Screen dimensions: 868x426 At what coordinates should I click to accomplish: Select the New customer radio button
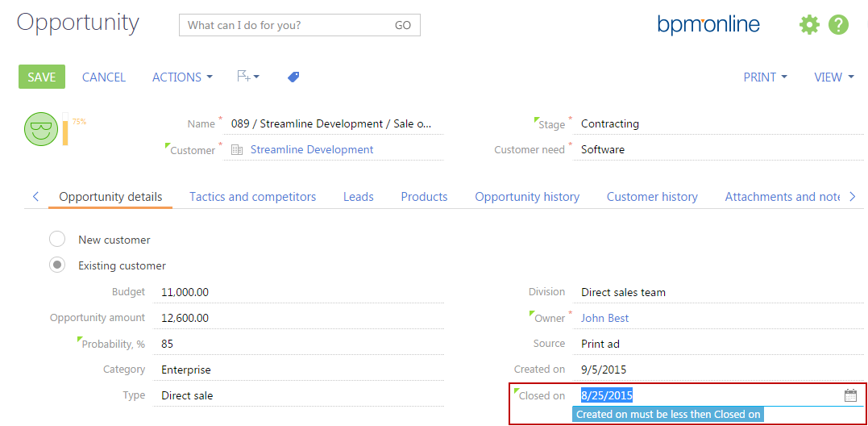coord(57,240)
